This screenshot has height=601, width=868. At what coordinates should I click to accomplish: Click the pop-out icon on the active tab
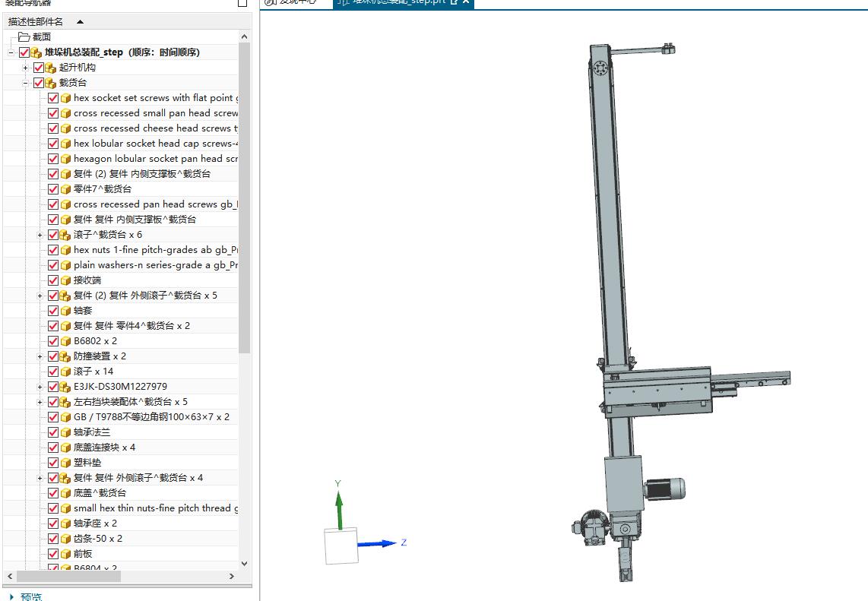point(455,2)
